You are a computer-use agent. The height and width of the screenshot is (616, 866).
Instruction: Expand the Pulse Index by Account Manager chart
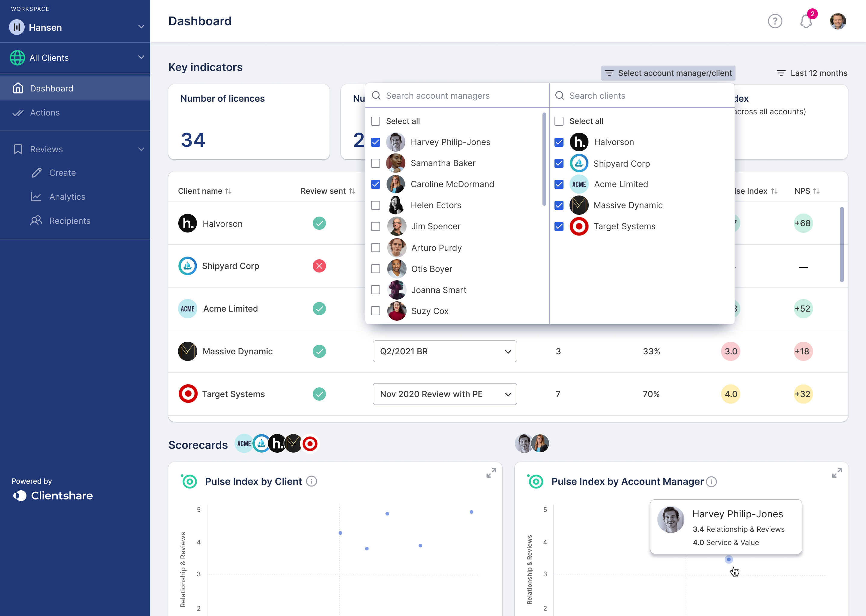coord(837,473)
